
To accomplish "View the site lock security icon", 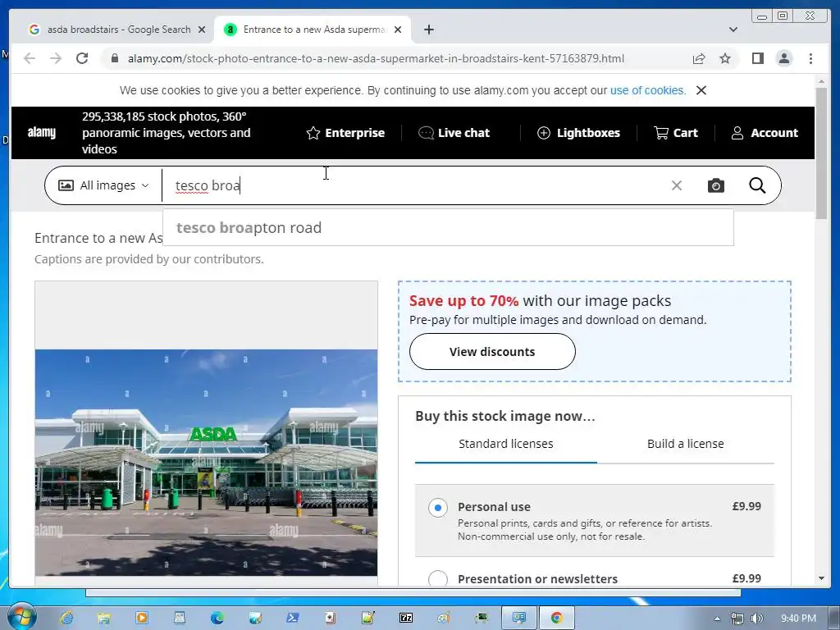I will click(x=115, y=58).
